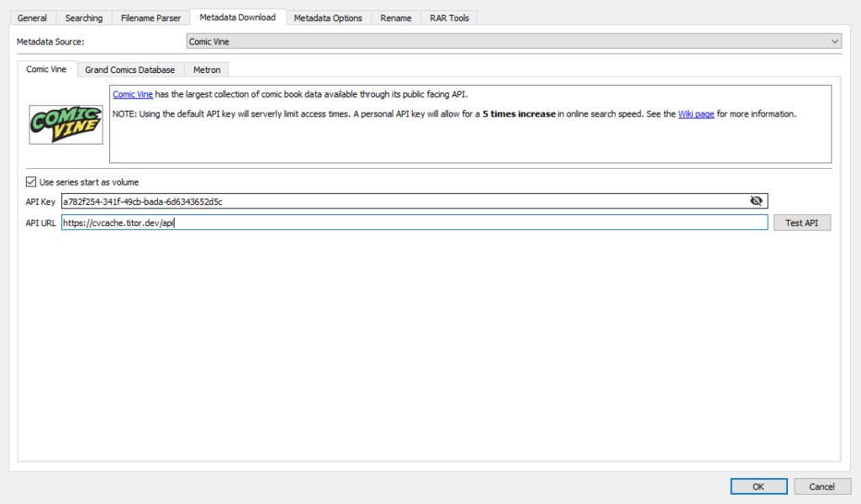The image size is (861, 504).
Task: Click the 'Metadata Source:' label
Action: [50, 42]
